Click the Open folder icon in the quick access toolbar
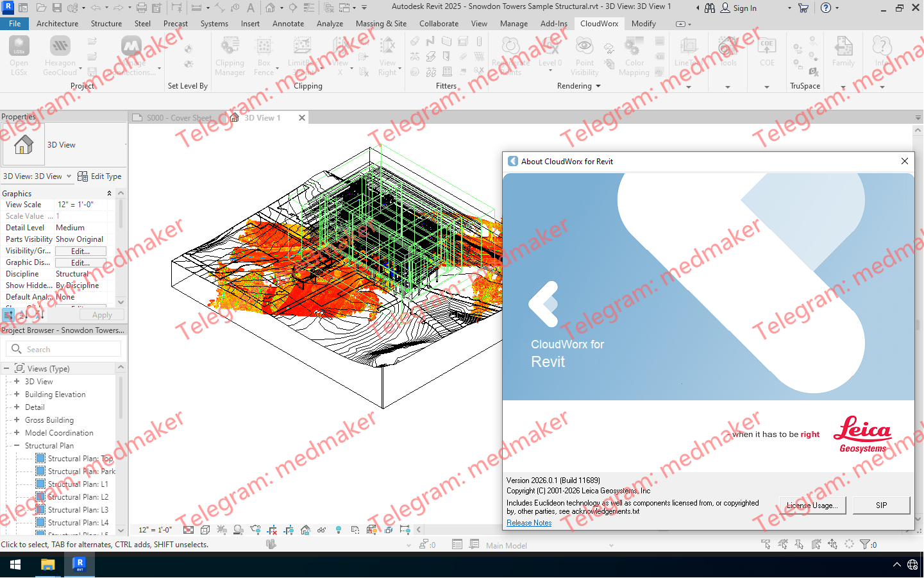The width and height of the screenshot is (924, 578). click(x=41, y=8)
